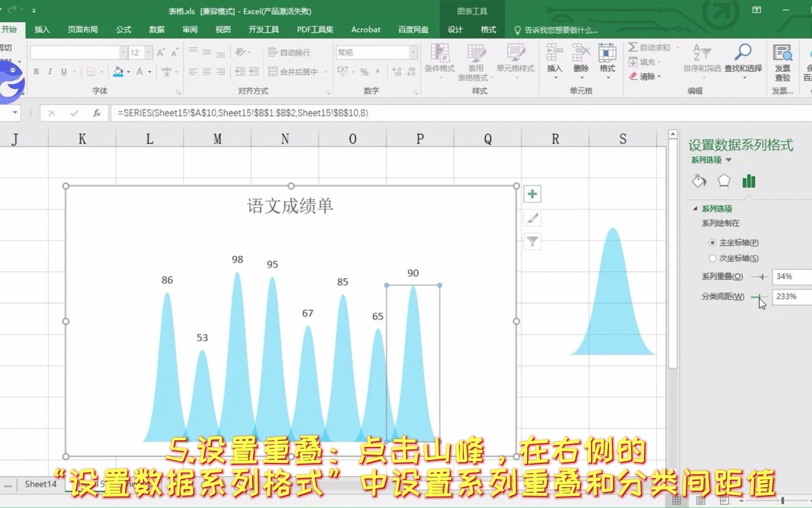812x508 pixels.
Task: Expand the Series Options (系列选项) pane dropdown
Action: pyautogui.click(x=728, y=160)
